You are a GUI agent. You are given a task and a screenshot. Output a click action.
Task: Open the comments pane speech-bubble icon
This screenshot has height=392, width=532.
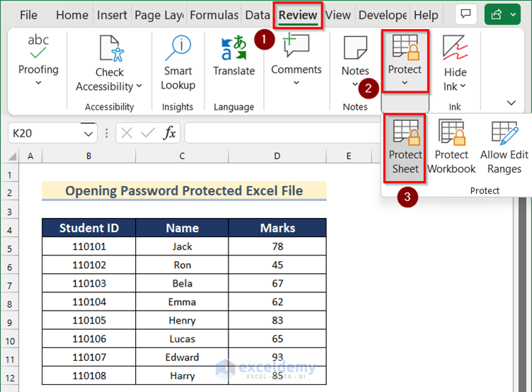click(466, 14)
